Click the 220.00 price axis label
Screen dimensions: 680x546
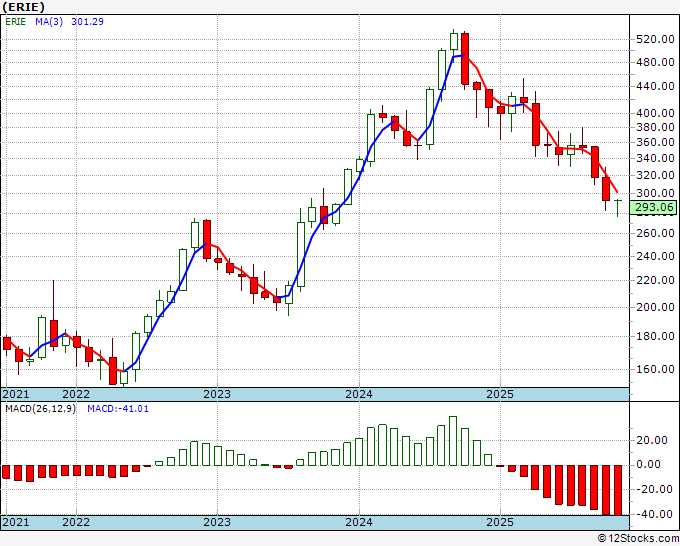(655, 281)
